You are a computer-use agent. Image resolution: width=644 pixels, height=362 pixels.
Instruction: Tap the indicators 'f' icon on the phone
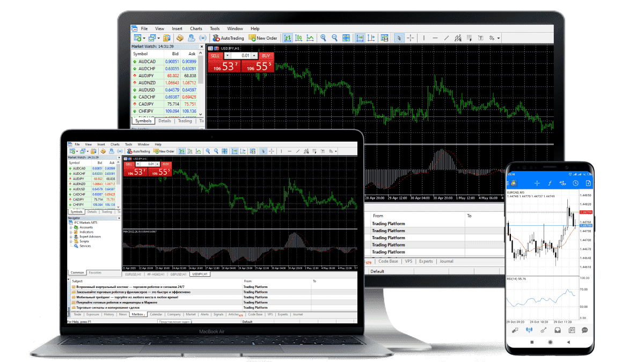tap(550, 183)
